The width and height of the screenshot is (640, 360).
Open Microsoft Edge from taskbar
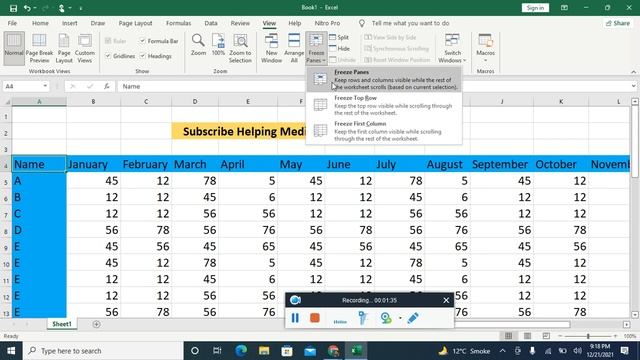click(241, 351)
